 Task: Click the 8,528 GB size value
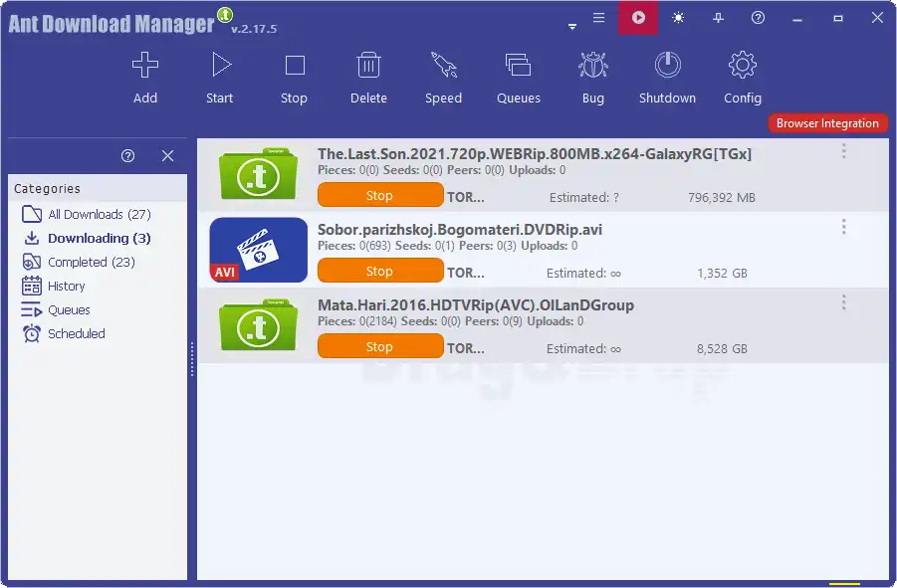pos(722,348)
